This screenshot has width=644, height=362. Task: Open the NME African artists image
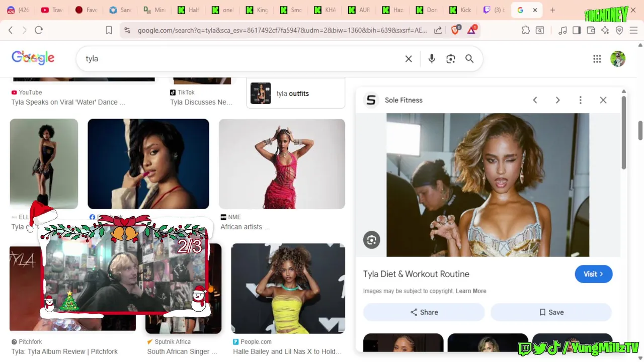[282, 164]
